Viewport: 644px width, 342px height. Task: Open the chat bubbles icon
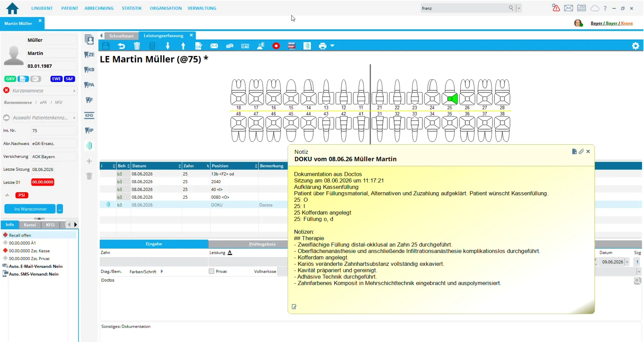(x=230, y=46)
